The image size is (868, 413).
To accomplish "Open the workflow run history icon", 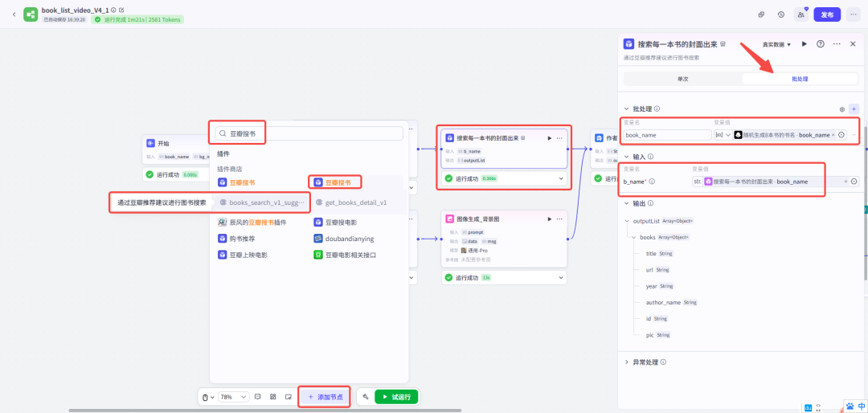I will pyautogui.click(x=781, y=14).
